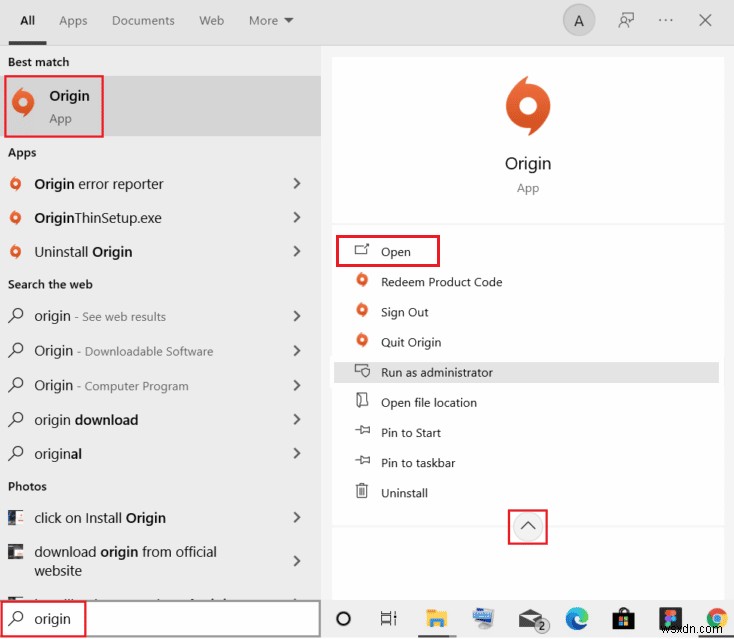Click the Cortana circle on the taskbar
The image size is (734, 639).
[343, 619]
